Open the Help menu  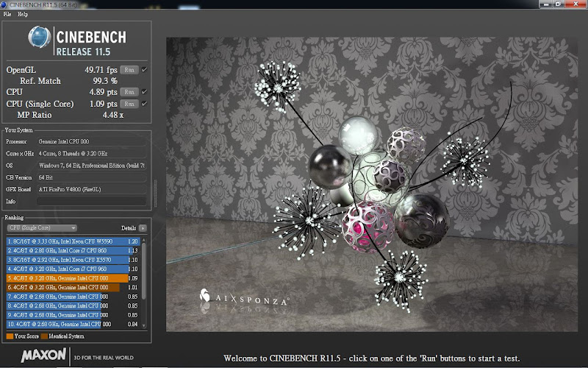(23, 14)
